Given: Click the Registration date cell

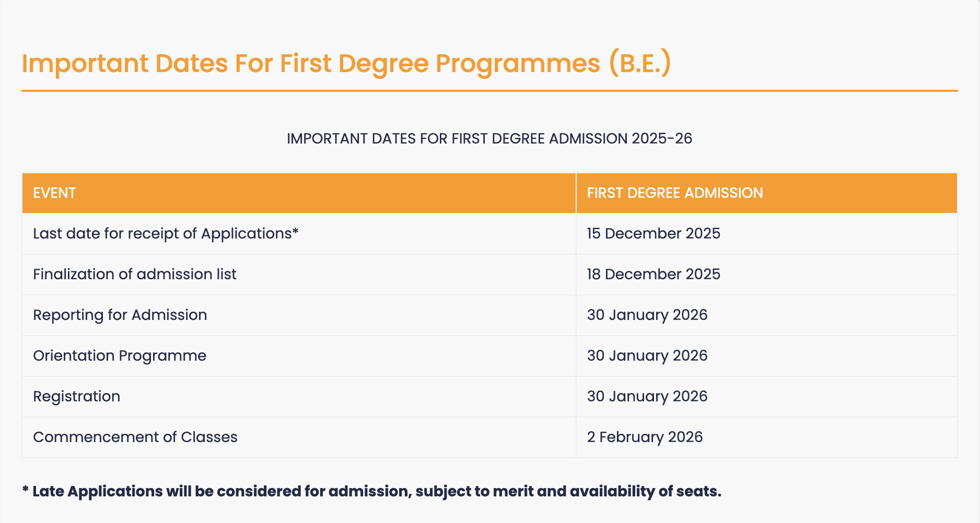Looking at the screenshot, I should (767, 397).
